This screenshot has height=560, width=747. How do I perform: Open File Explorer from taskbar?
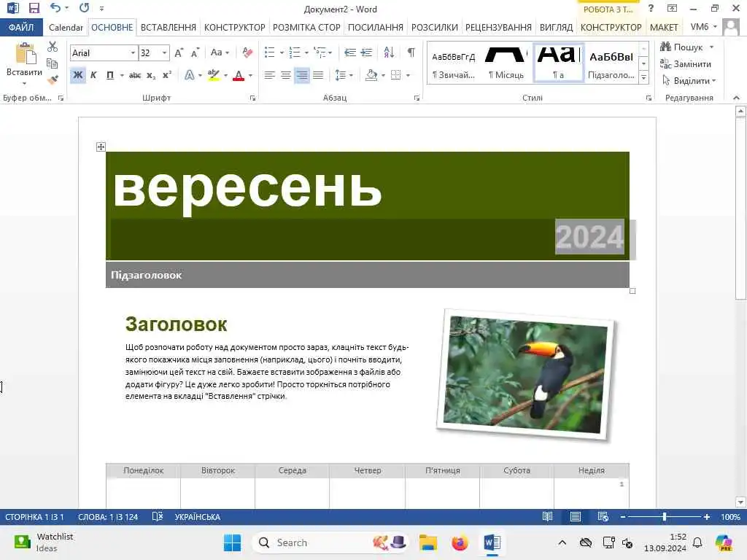coord(427,542)
